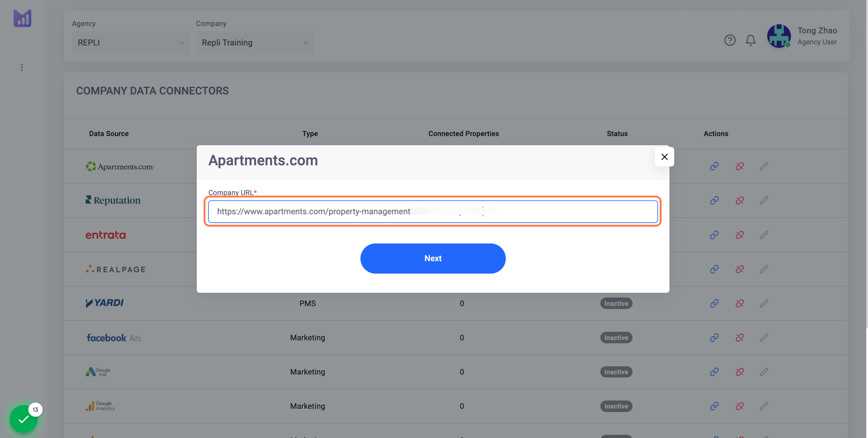This screenshot has height=438, width=868.
Task: Click the Inactive badge in the Yardi row
Action: [616, 304]
